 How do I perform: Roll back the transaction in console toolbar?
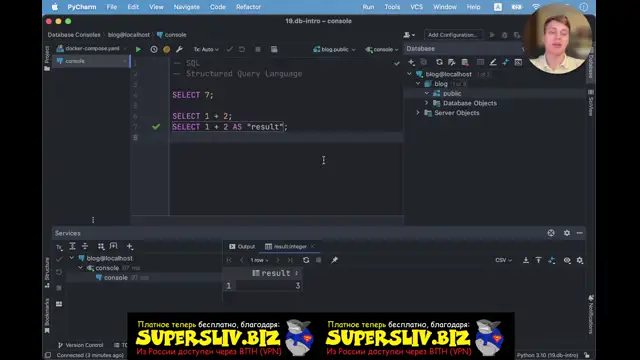point(242,49)
